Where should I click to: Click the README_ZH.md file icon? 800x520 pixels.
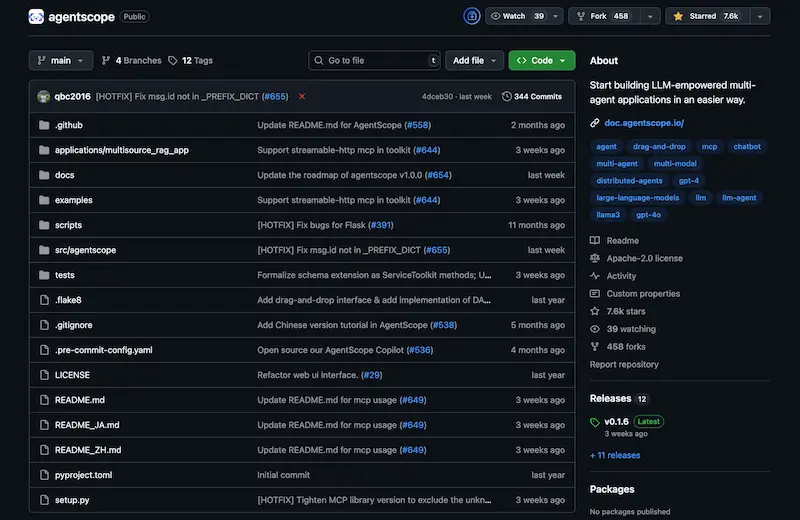44,450
